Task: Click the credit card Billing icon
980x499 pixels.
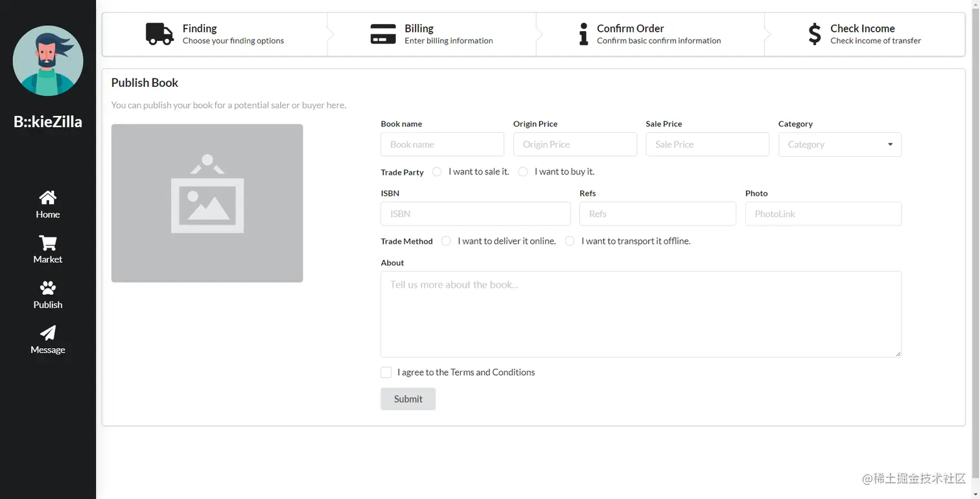Action: pyautogui.click(x=383, y=34)
